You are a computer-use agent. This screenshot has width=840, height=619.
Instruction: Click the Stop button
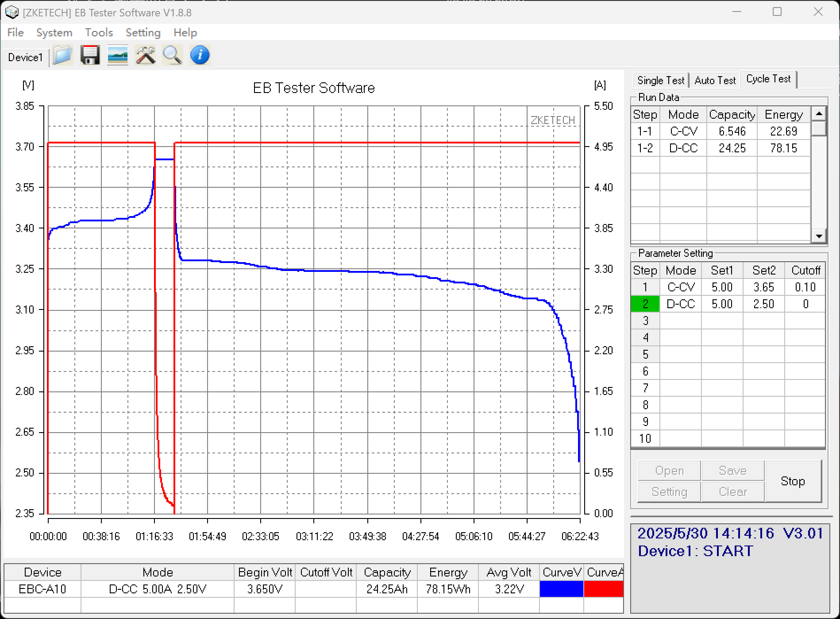point(793,481)
